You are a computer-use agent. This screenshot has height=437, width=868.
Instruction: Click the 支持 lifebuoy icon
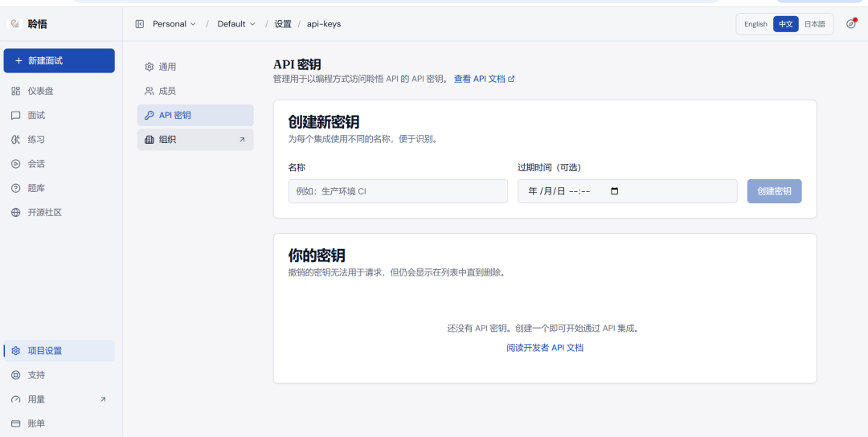click(x=15, y=375)
